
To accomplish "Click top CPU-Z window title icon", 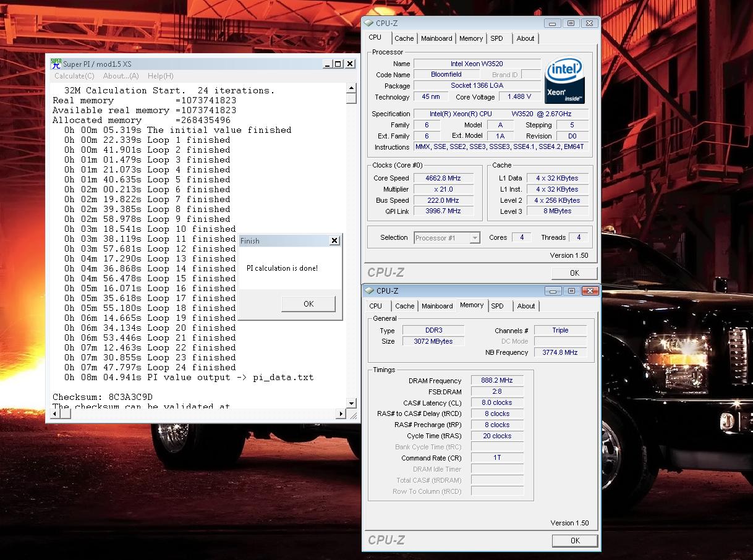I will 369,23.
